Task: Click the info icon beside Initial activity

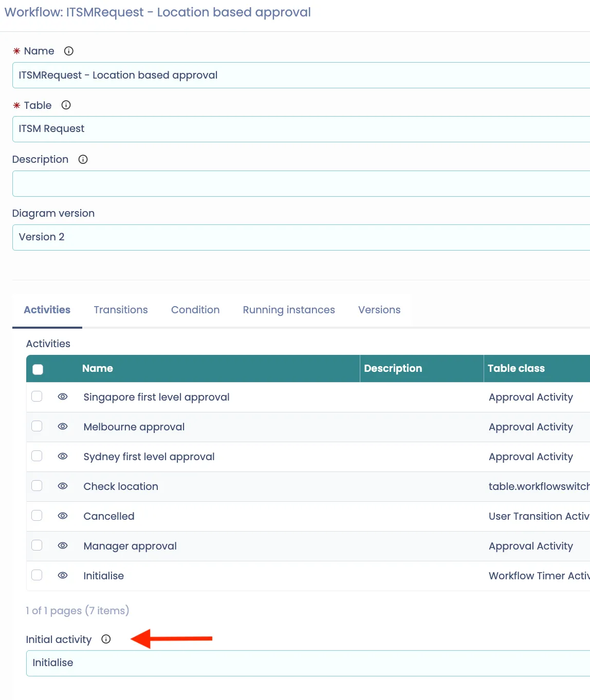Action: [106, 639]
